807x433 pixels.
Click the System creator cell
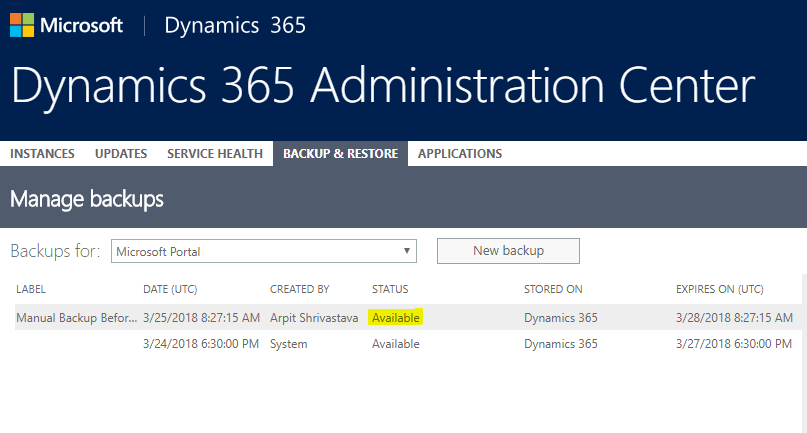click(289, 344)
